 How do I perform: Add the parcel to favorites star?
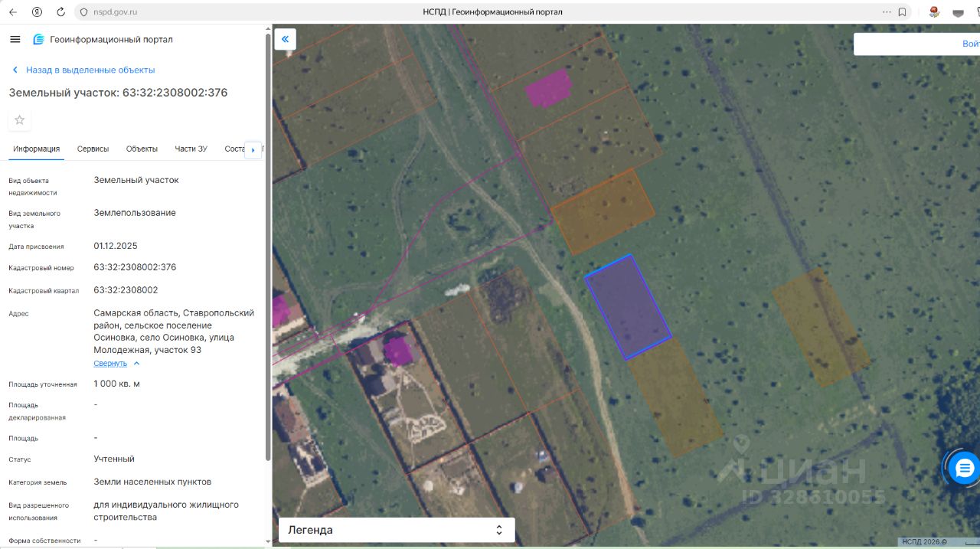pyautogui.click(x=20, y=120)
